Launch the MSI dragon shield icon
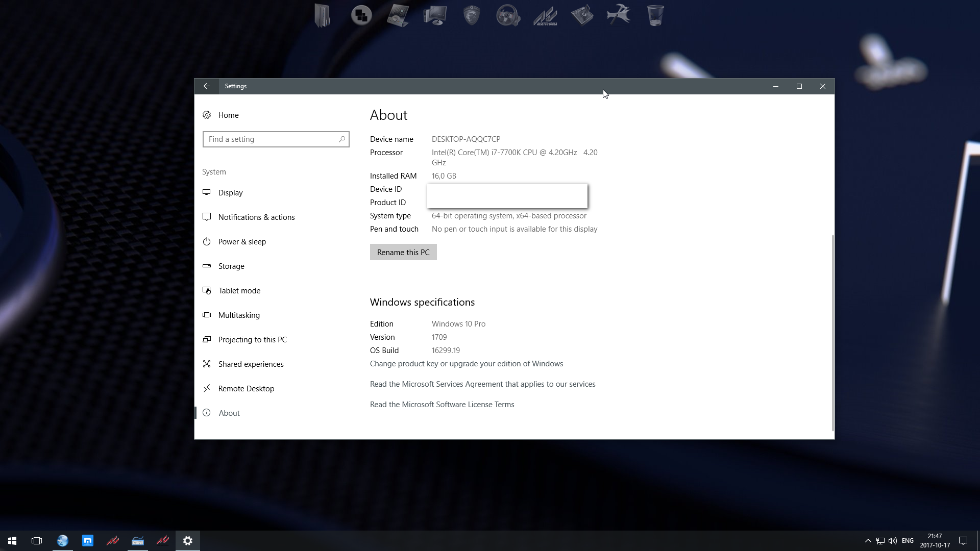 pos(471,15)
